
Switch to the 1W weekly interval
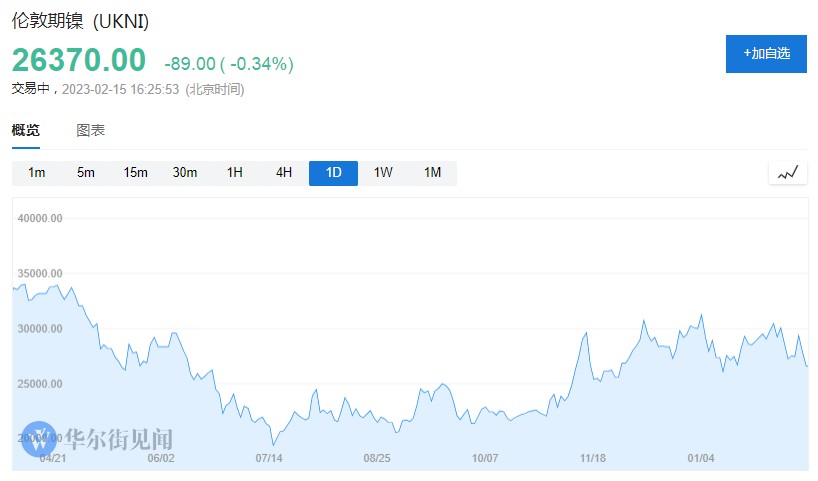[x=383, y=173]
